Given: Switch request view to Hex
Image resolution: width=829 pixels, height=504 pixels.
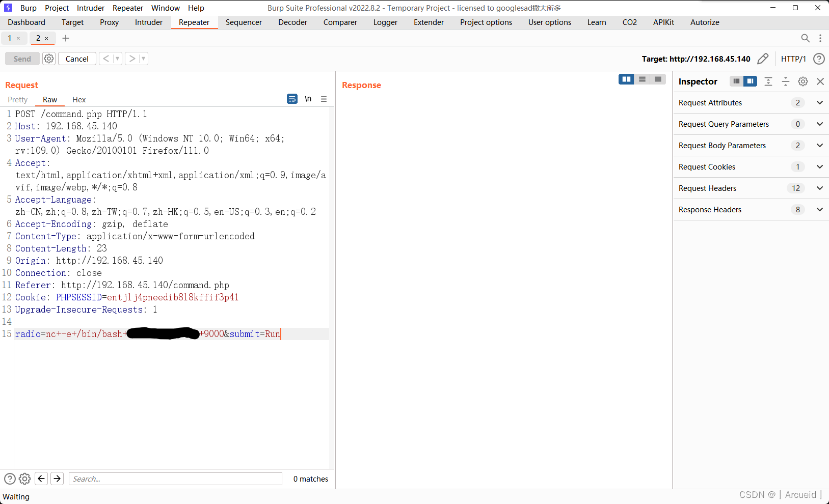Looking at the screenshot, I should coord(79,100).
